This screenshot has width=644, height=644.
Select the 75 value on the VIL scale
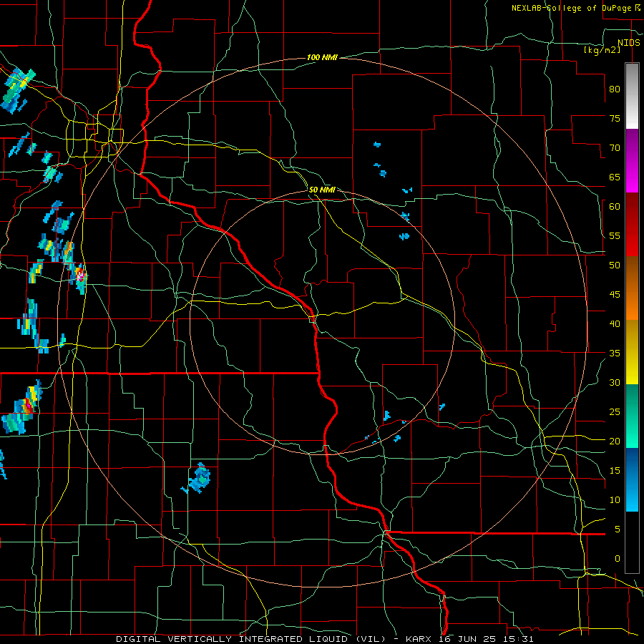(x=615, y=118)
